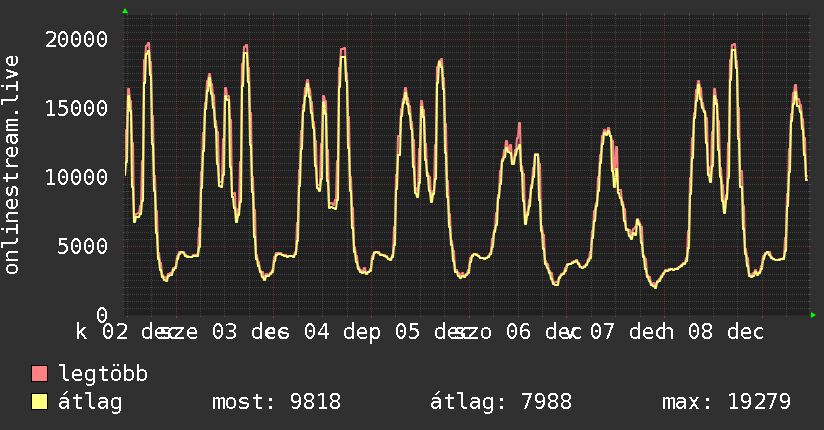Click the '06 dec' x-axis label

point(543,332)
